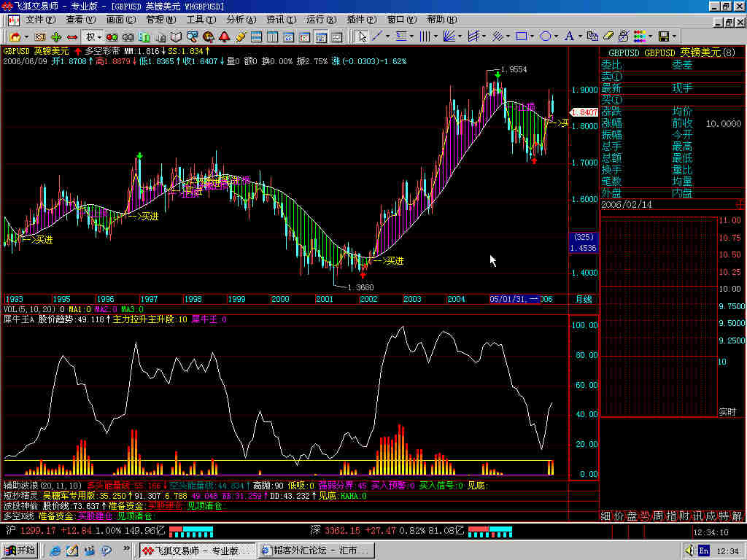747x560 pixels.
Task: Pick the rectangle drawing tool
Action: [x=521, y=36]
